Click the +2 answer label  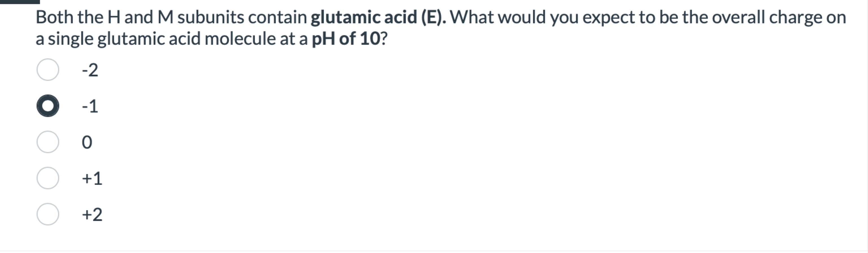point(91,215)
